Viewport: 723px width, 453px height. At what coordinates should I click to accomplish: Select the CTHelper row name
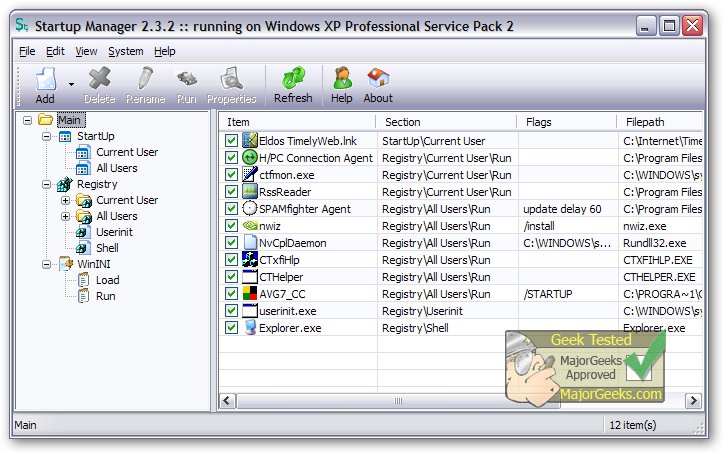tap(281, 277)
